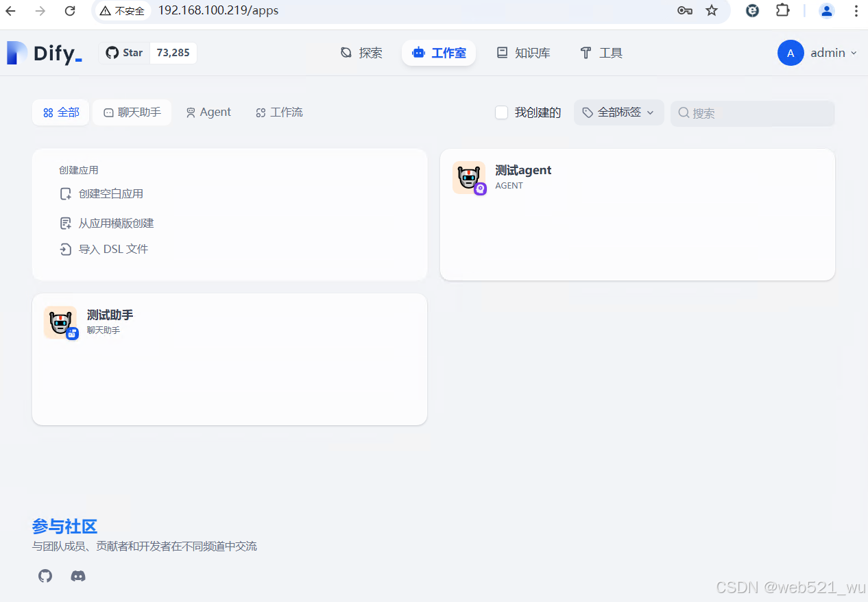Select the 聊天助手 filter tab

click(x=132, y=112)
